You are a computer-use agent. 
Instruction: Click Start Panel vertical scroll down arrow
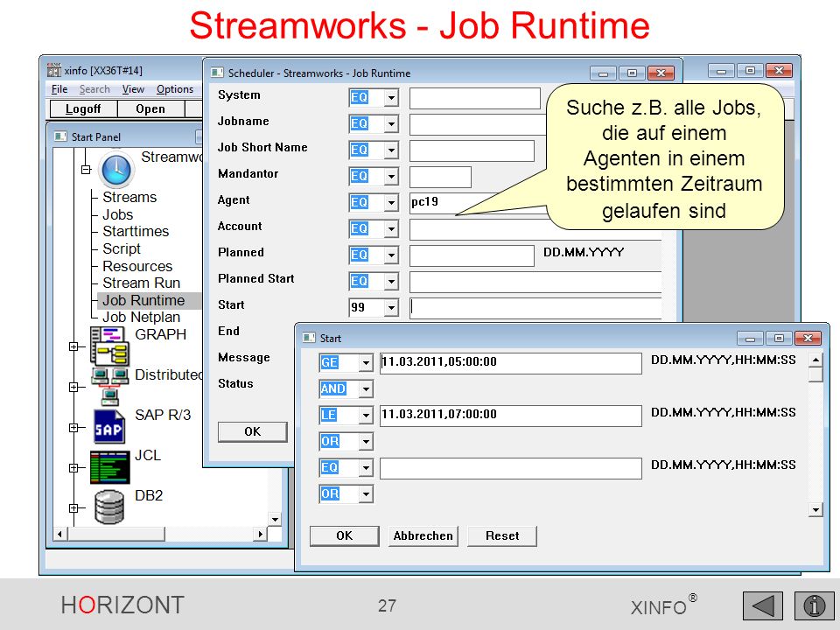(x=275, y=519)
